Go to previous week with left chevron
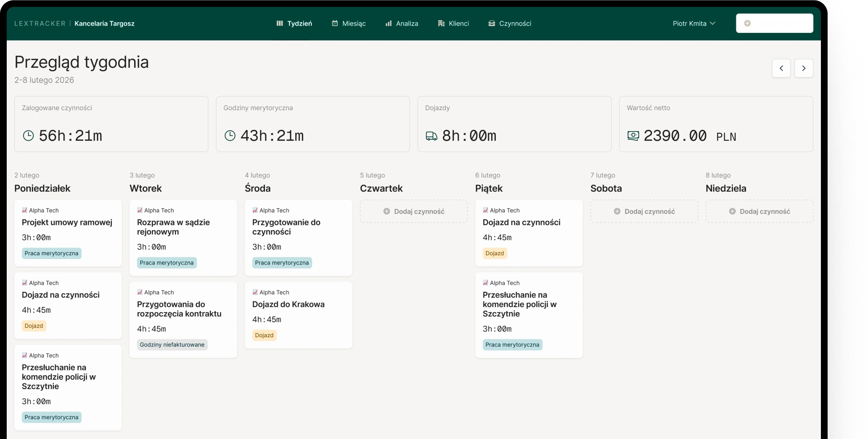This screenshot has width=868, height=439. point(781,68)
